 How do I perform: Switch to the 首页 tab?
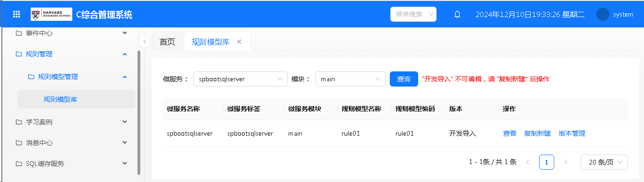click(x=167, y=42)
